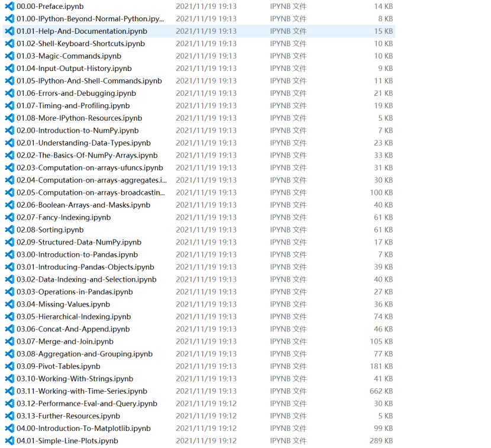Click the icon beside 02.03-Computation-on-arrays-ufuncs.ipynb
491x448 pixels.
point(9,167)
